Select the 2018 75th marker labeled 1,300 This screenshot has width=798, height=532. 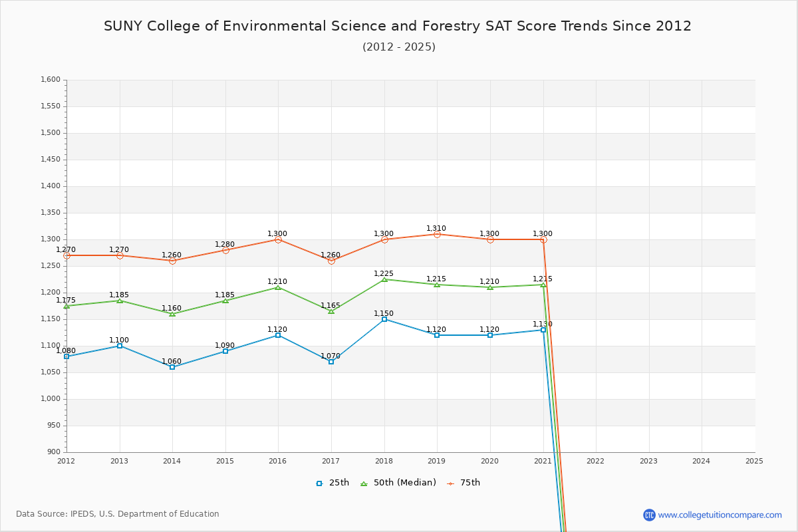tap(384, 239)
